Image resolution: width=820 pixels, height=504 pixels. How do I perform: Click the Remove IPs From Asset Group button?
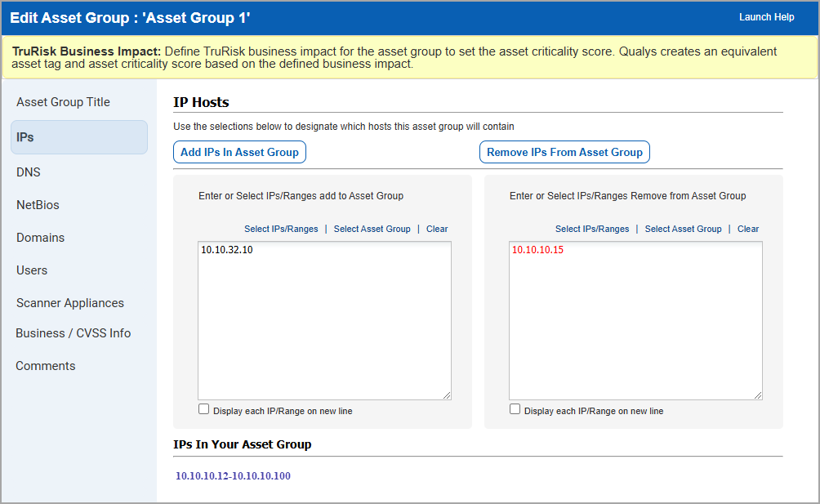[564, 152]
